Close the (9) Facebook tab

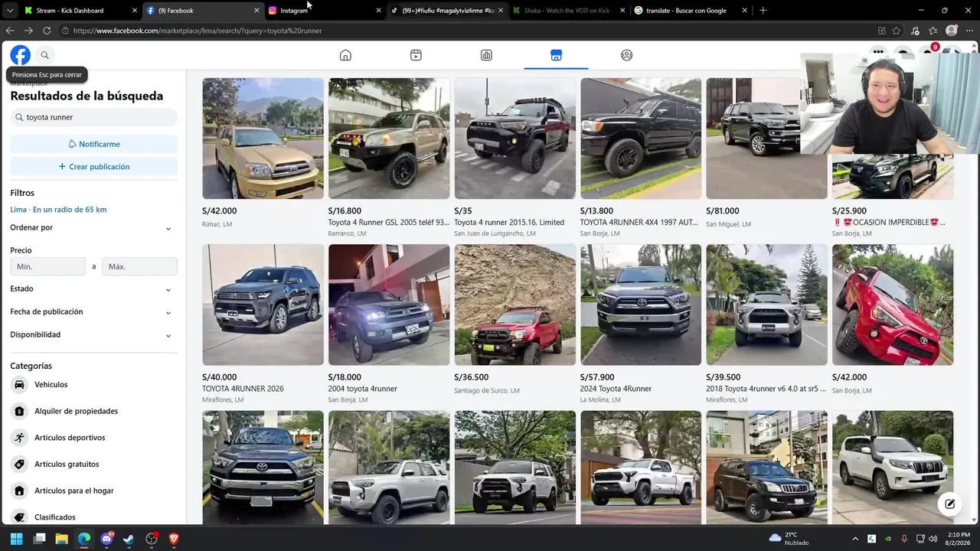click(256, 11)
